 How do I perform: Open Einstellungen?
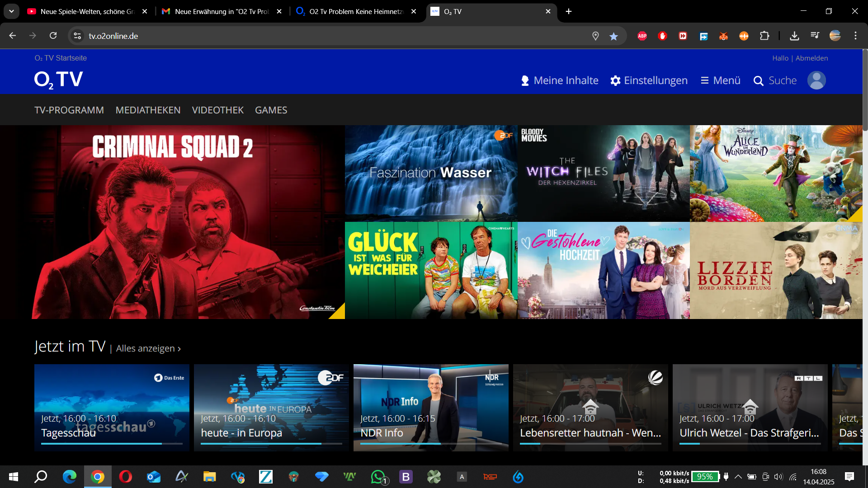[x=649, y=80]
